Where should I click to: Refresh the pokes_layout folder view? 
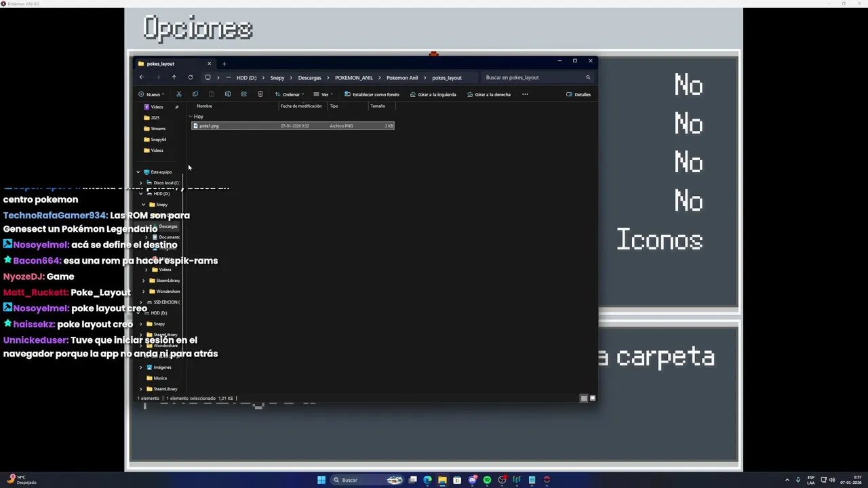[190, 77]
